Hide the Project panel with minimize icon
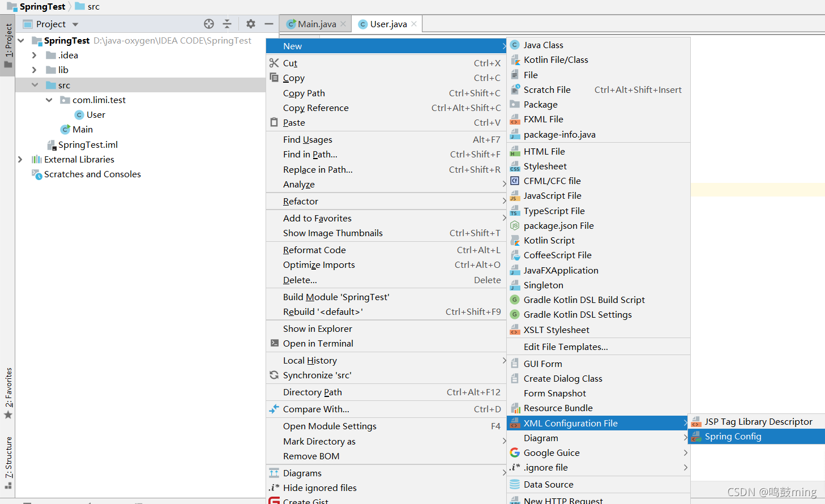825x504 pixels. [269, 24]
